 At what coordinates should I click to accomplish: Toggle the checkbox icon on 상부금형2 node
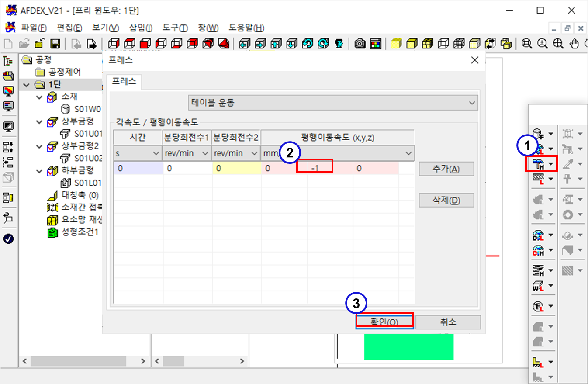(x=52, y=146)
